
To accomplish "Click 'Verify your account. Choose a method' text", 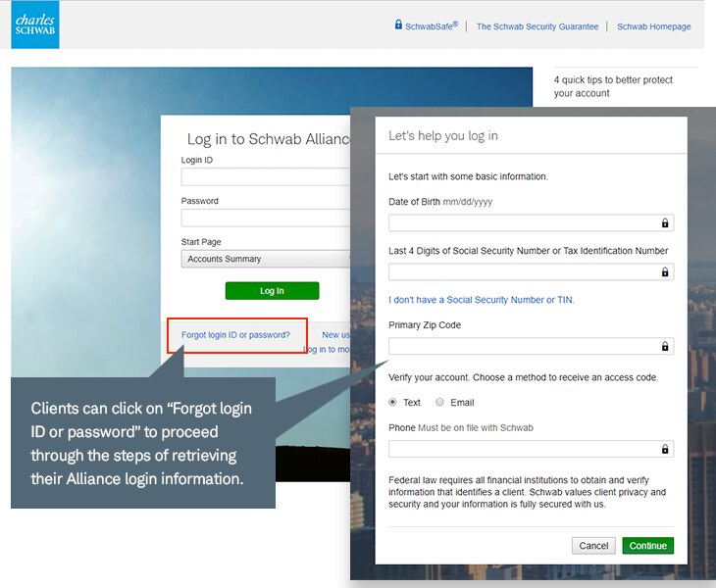I will [524, 377].
